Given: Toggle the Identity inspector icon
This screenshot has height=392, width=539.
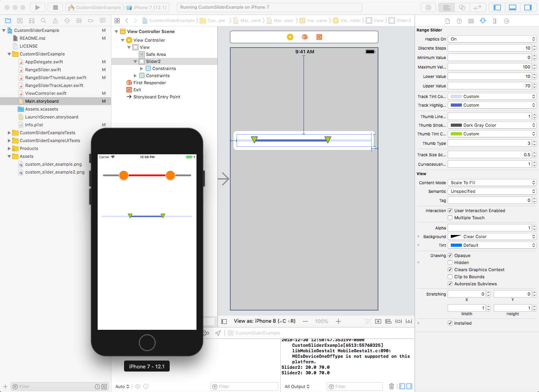Looking at the screenshot, I should click(471, 21).
